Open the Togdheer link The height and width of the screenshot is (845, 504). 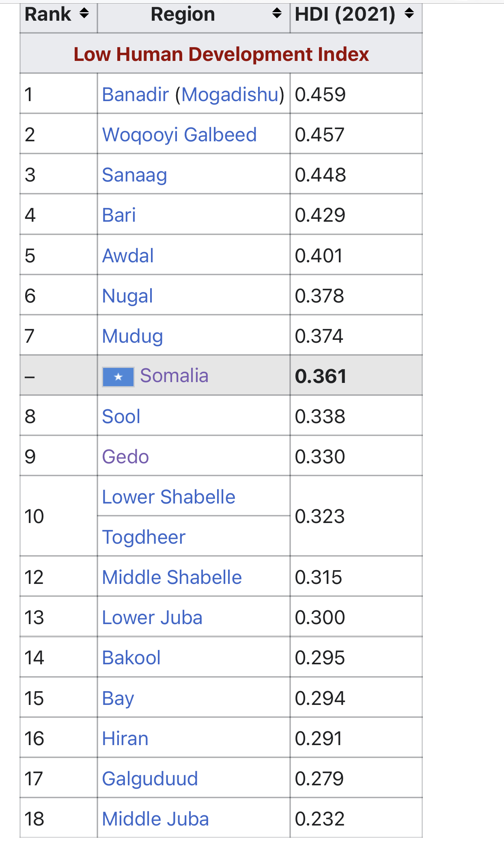click(x=144, y=537)
